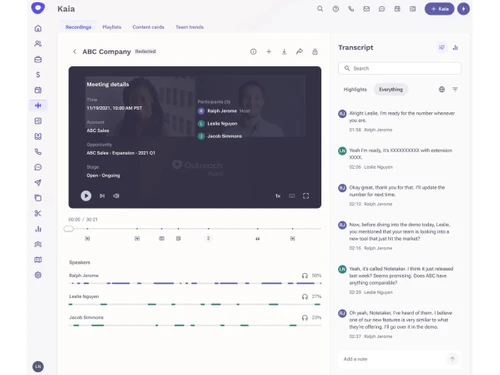The image size is (500, 375).
Task: Click the plus icon above the video
Action: click(x=269, y=52)
